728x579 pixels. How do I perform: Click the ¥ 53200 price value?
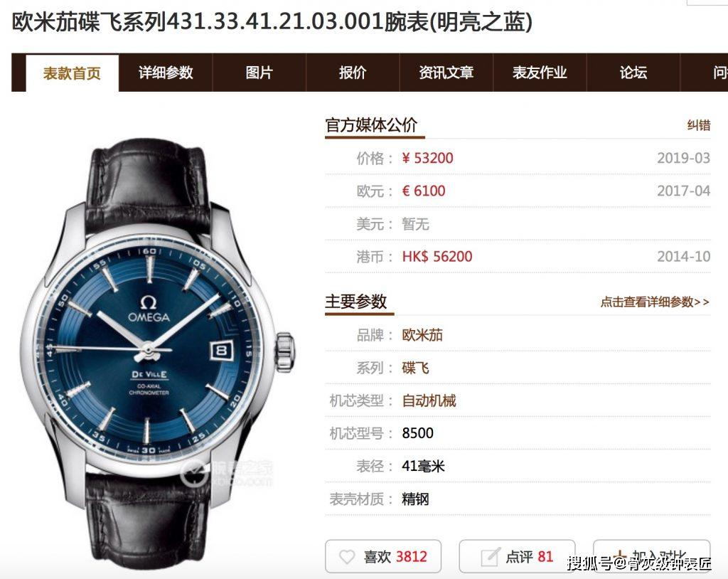point(427,158)
